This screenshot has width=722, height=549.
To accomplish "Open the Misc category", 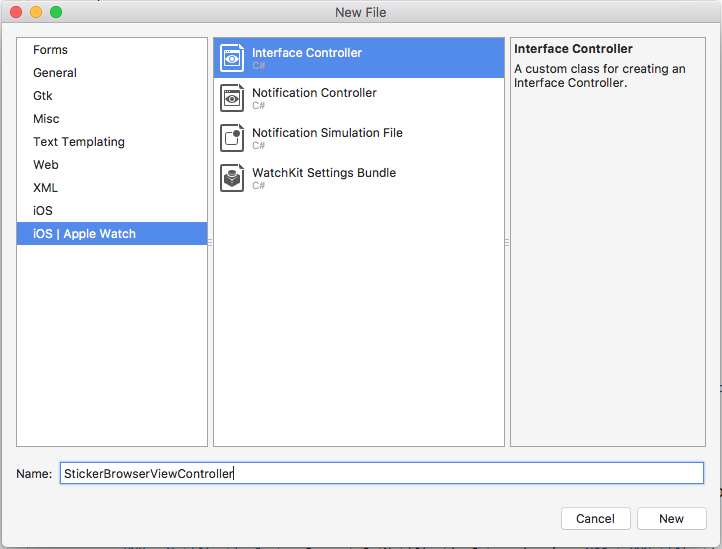I will pyautogui.click(x=46, y=119).
